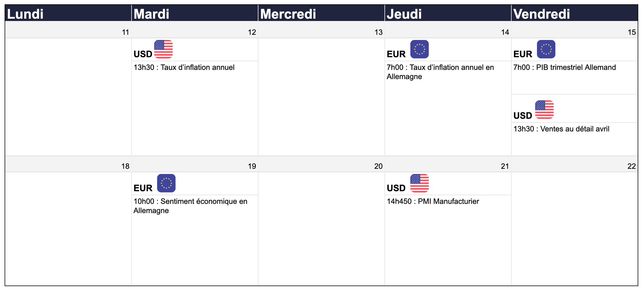Image resolution: width=644 pixels, height=291 pixels.
Task: Select the Lundi column header
Action: [x=68, y=13]
